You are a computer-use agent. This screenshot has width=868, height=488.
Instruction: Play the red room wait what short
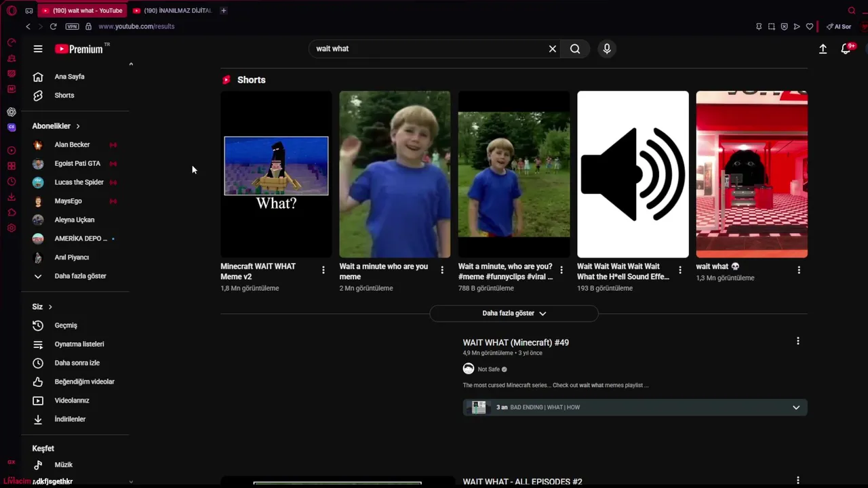coord(751,174)
